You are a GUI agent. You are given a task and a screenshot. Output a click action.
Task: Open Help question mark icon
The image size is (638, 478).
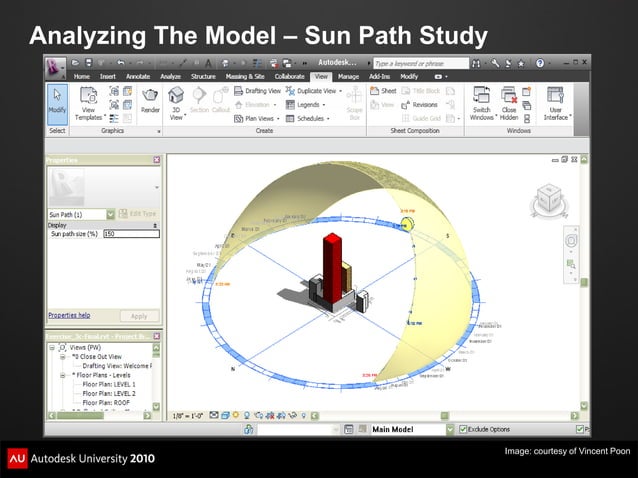coord(540,63)
